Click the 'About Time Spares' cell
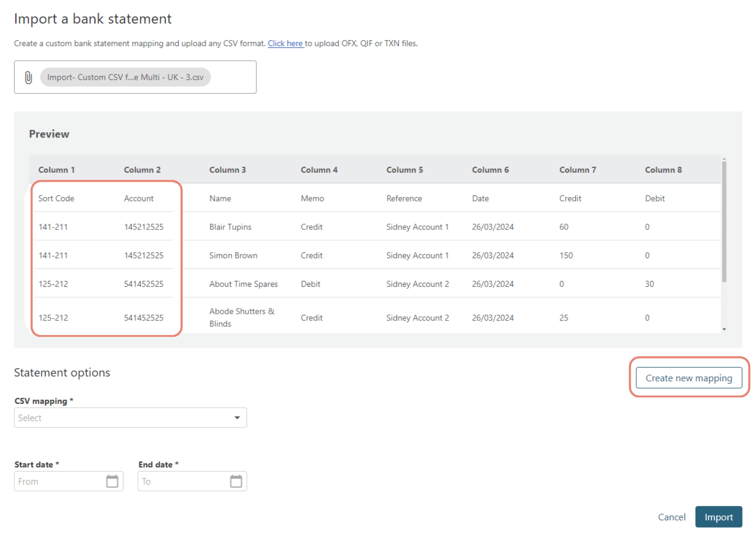 [x=244, y=284]
